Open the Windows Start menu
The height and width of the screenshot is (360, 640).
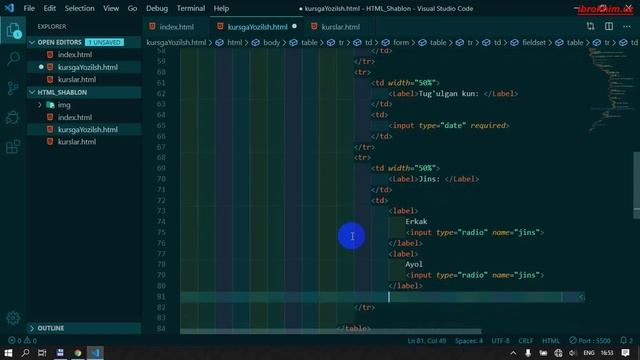[8, 353]
